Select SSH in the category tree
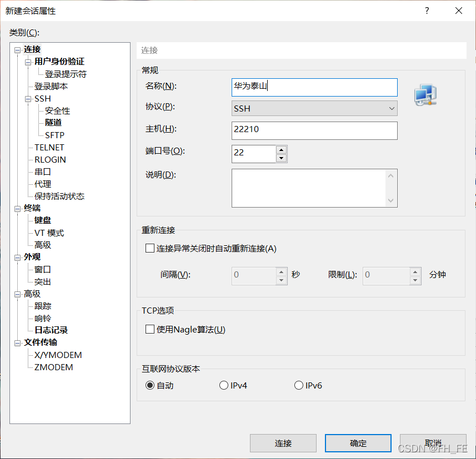Image resolution: width=476 pixels, height=459 pixels. pyautogui.click(x=43, y=99)
